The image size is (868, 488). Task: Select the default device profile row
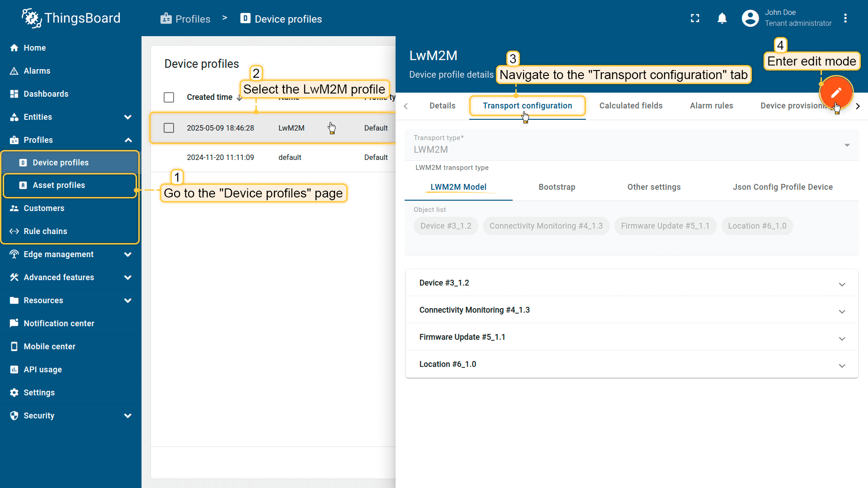pos(289,157)
